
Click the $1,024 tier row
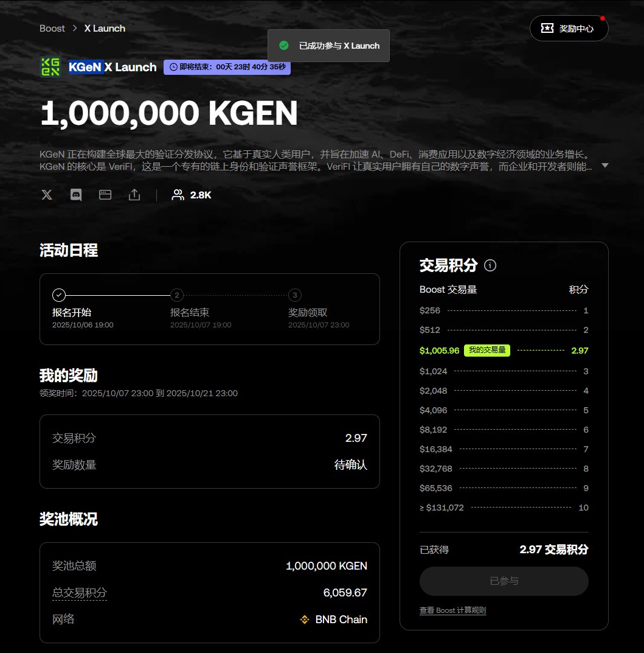tap(504, 371)
